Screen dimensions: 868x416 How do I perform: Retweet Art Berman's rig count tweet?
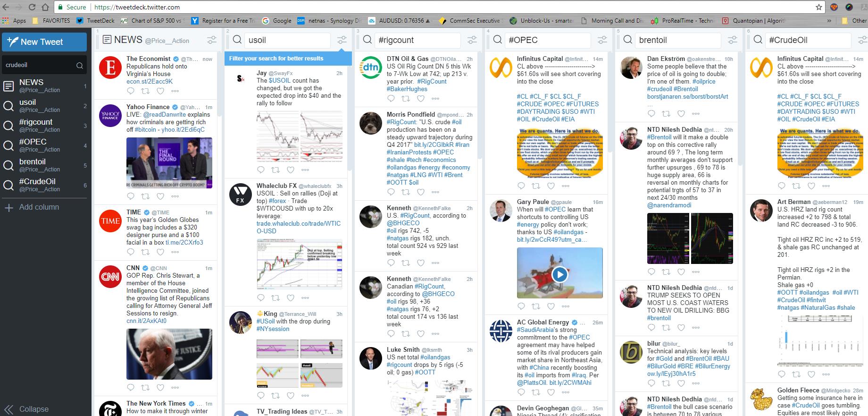click(x=797, y=374)
